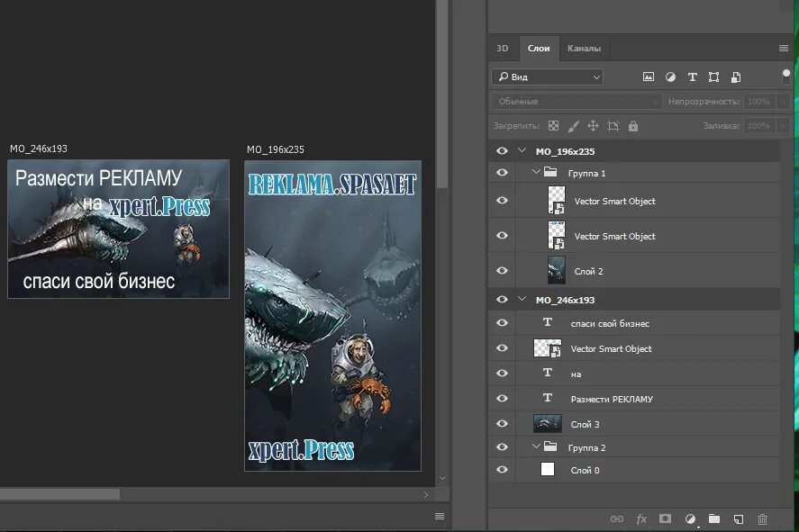Delete layer trash icon
The width and height of the screenshot is (799, 532).
point(762,518)
